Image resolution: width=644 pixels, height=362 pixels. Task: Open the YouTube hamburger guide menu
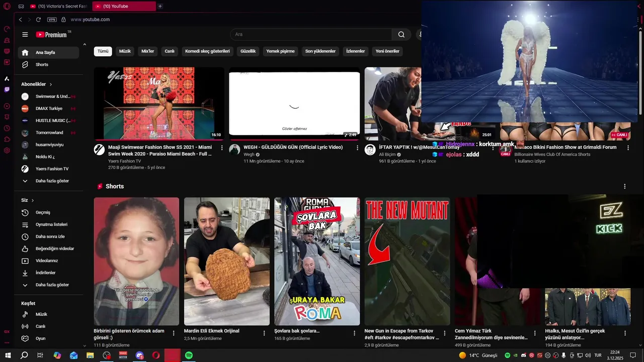point(25,35)
